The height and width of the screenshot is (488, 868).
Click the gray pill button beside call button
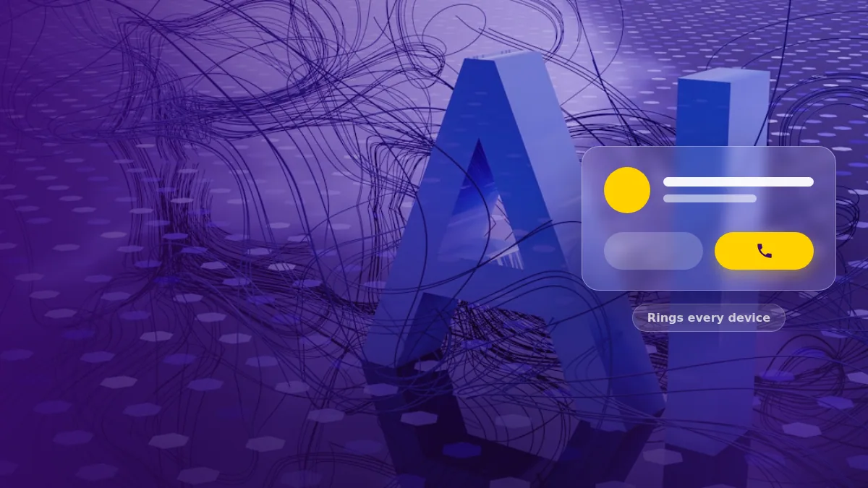pos(653,251)
